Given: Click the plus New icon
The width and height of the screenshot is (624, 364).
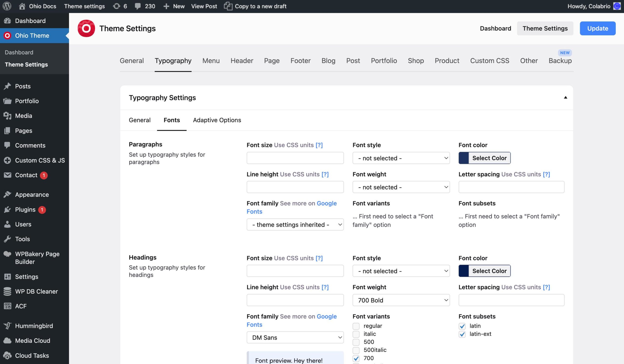Looking at the screenshot, I should click(x=166, y=6).
